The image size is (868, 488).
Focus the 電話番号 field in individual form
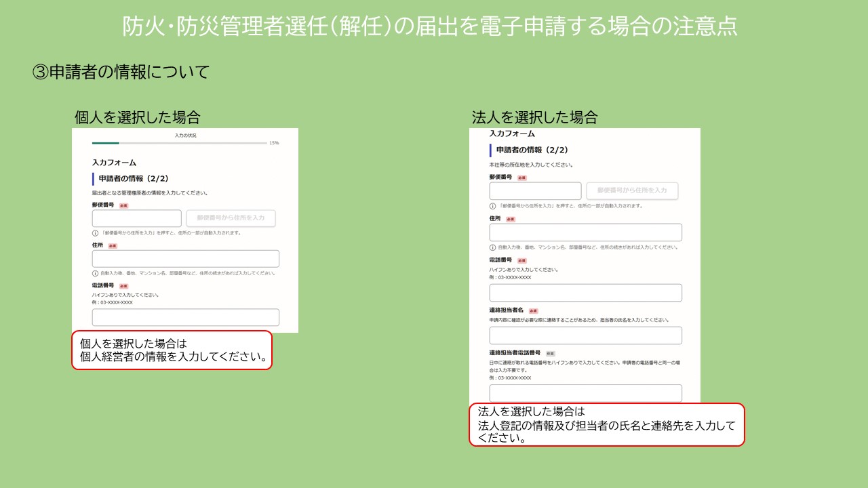[x=185, y=317]
